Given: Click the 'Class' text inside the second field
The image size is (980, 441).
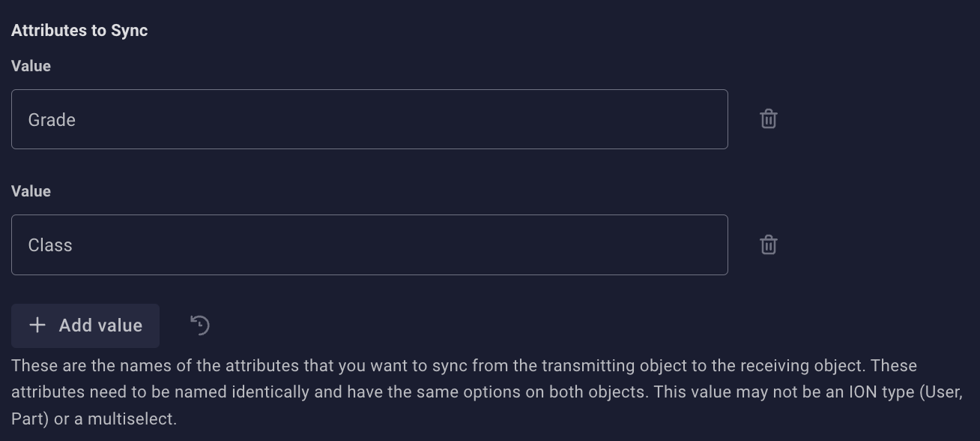Looking at the screenshot, I should [50, 245].
